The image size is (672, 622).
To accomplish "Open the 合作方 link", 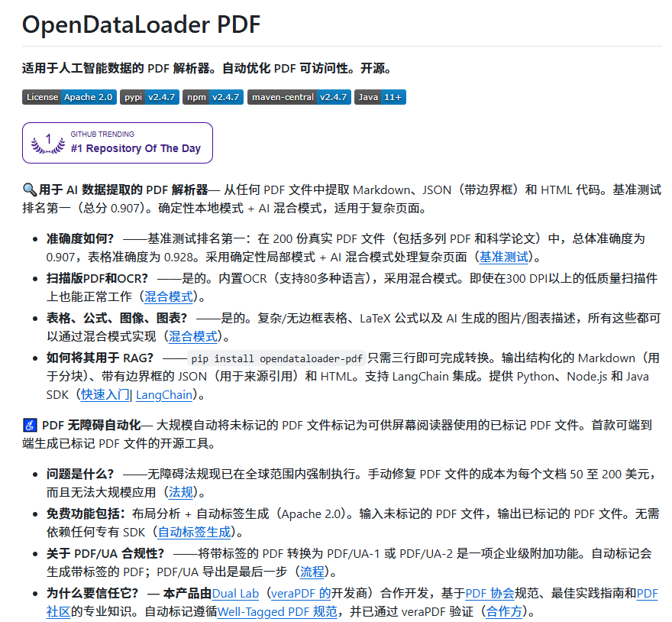I will (504, 612).
